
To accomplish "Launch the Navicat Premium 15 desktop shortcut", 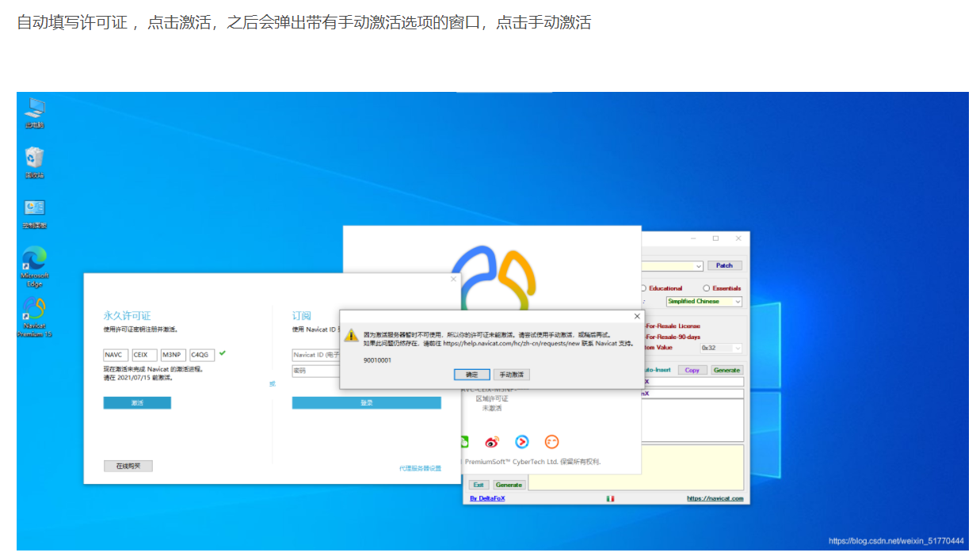I will pyautogui.click(x=34, y=317).
